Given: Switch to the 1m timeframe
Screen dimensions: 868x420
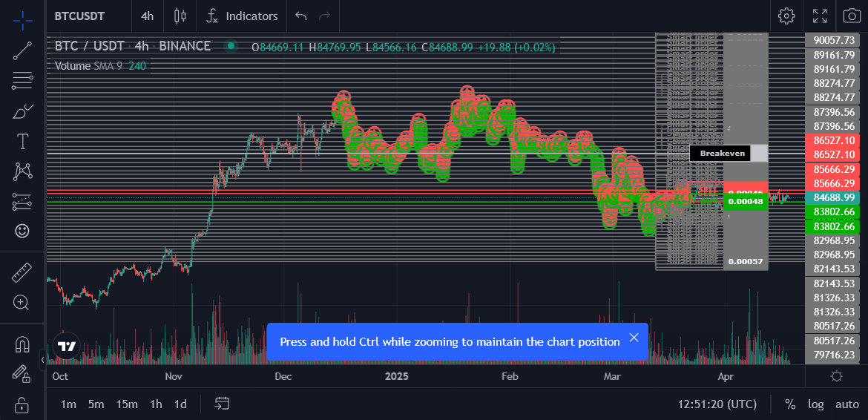Looking at the screenshot, I should [x=69, y=404].
